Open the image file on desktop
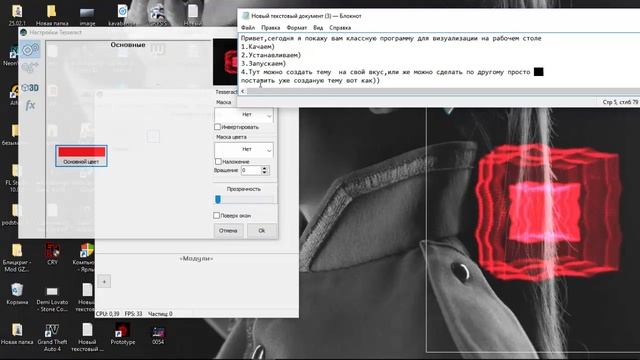Image resolution: width=640 pixels, height=360 pixels. point(87,16)
